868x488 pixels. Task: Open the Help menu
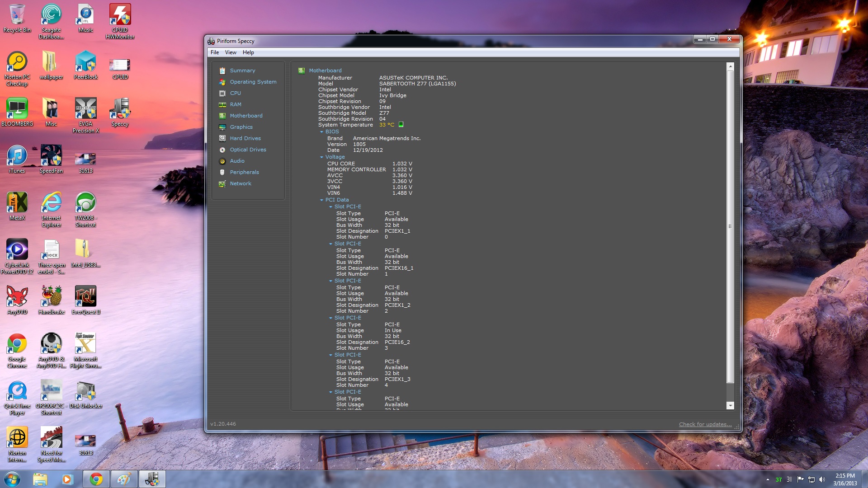[x=248, y=52]
